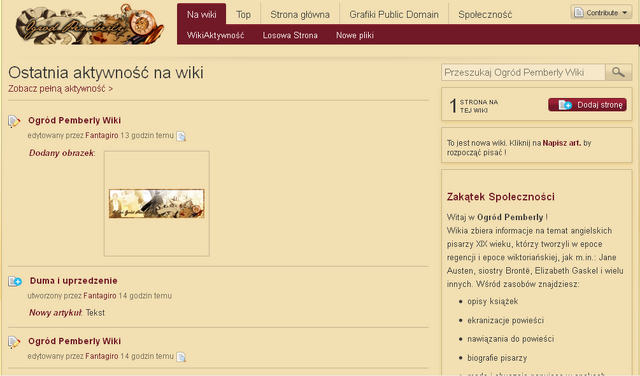Click Zobacz pełną aktywność link
640x376 pixels.
click(60, 89)
